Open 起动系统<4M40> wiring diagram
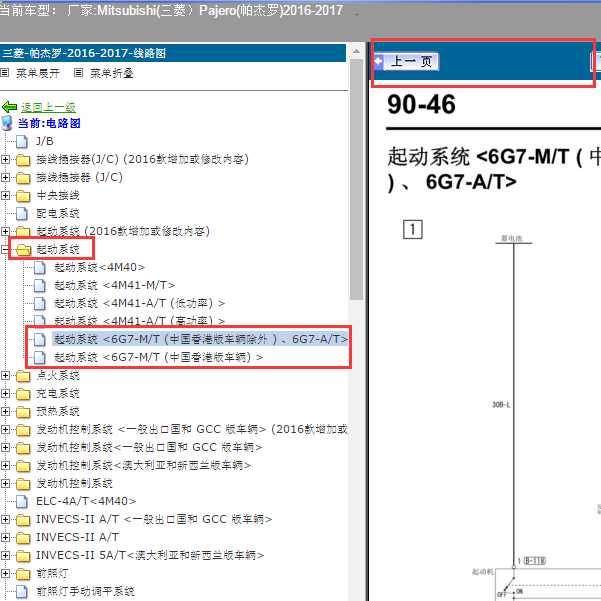Viewport: 601px width, 601px height. tap(100, 267)
